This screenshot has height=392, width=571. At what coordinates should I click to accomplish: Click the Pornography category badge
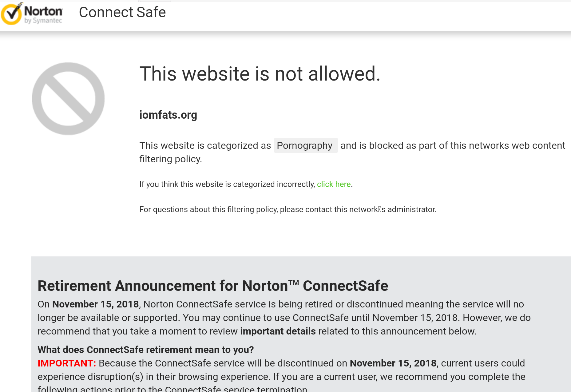pos(305,145)
